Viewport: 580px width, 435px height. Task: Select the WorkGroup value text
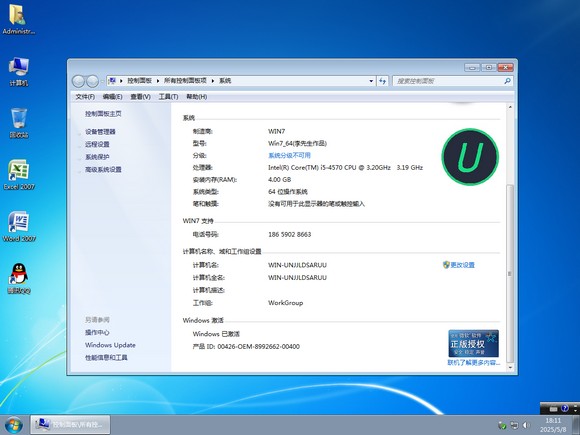pyautogui.click(x=285, y=303)
